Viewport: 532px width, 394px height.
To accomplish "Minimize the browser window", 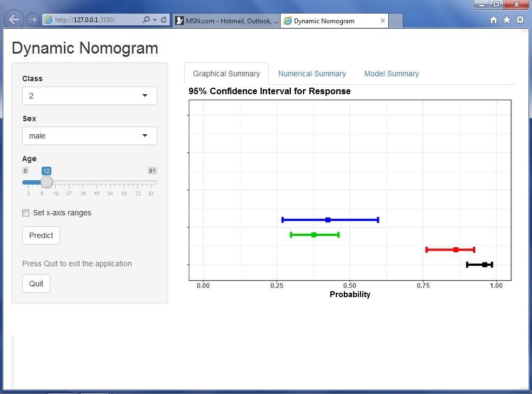I will pyautogui.click(x=481, y=4).
